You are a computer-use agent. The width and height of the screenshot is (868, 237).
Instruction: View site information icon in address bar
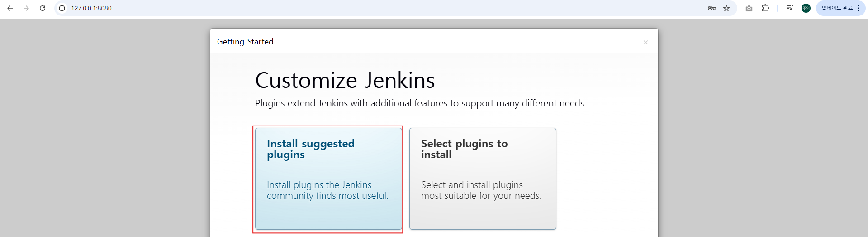coord(62,8)
